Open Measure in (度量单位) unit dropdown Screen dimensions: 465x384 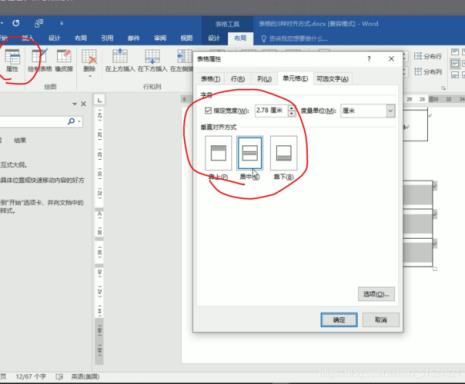391,111
